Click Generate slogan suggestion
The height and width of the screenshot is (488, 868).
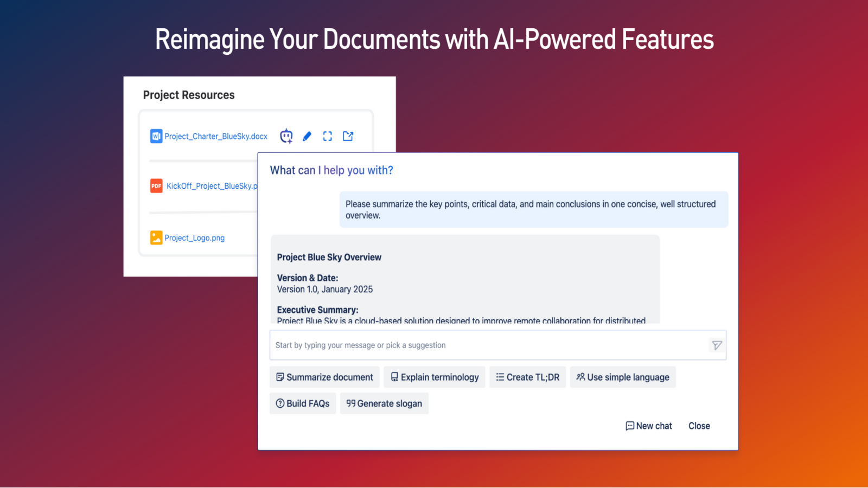tap(384, 403)
